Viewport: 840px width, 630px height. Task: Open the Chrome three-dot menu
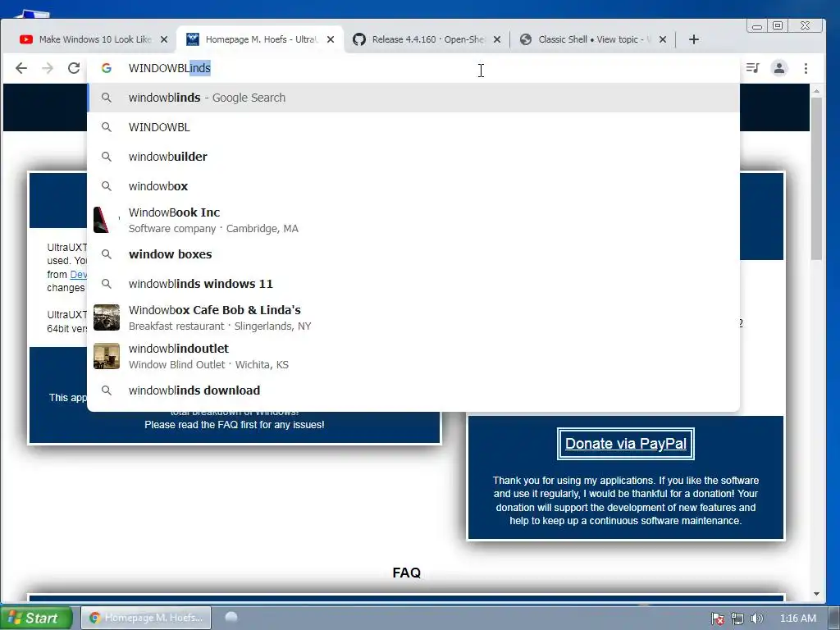[806, 68]
